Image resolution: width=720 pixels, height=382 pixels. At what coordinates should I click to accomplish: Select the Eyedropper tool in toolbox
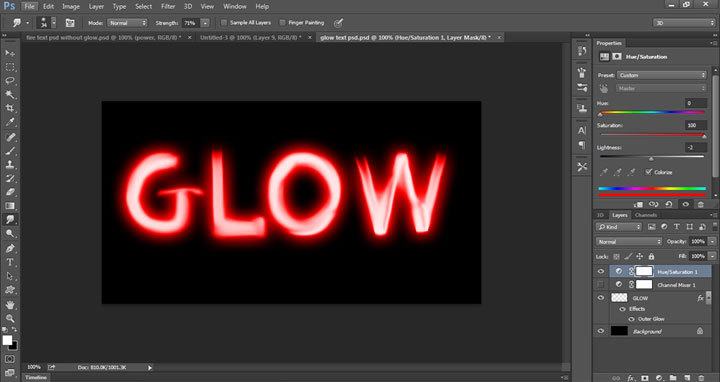(10, 122)
